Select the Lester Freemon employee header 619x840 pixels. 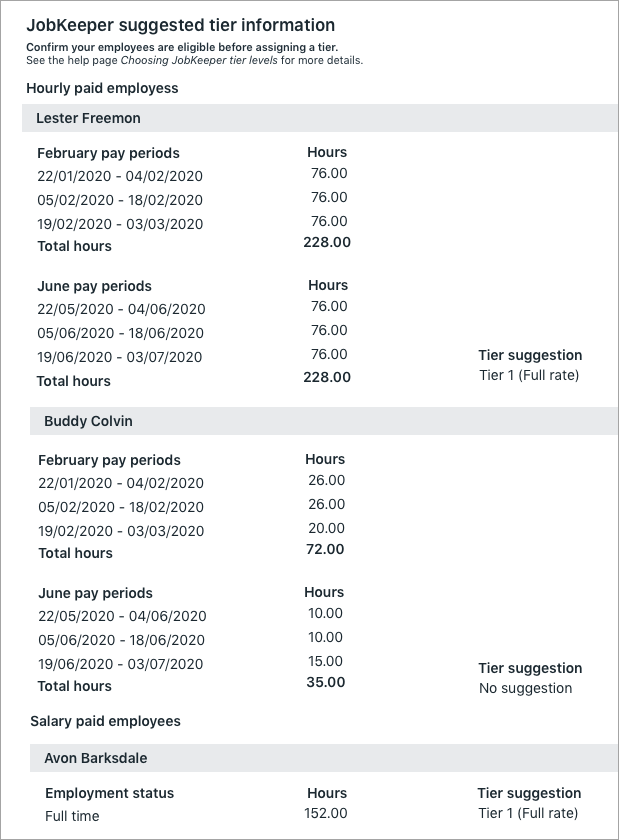[x=88, y=118]
